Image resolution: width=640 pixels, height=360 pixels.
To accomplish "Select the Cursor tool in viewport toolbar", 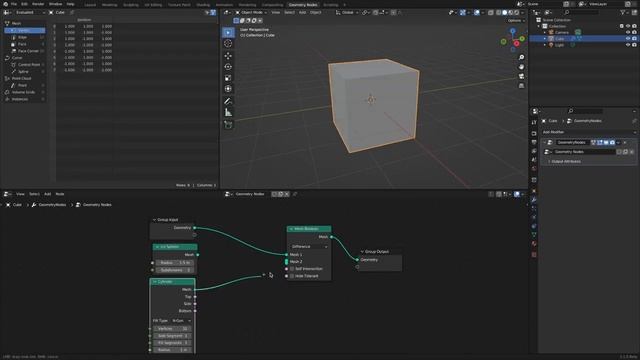I will (x=228, y=43).
